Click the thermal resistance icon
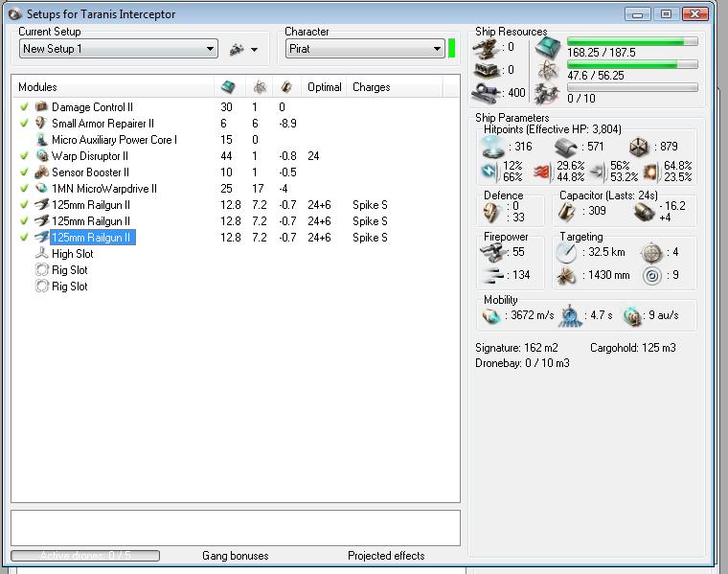 pyautogui.click(x=543, y=172)
